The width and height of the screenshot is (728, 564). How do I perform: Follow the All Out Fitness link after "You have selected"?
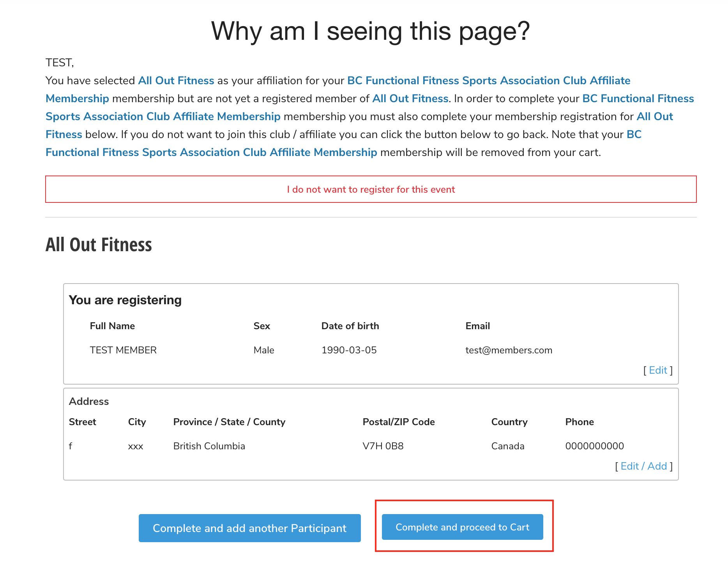(176, 80)
